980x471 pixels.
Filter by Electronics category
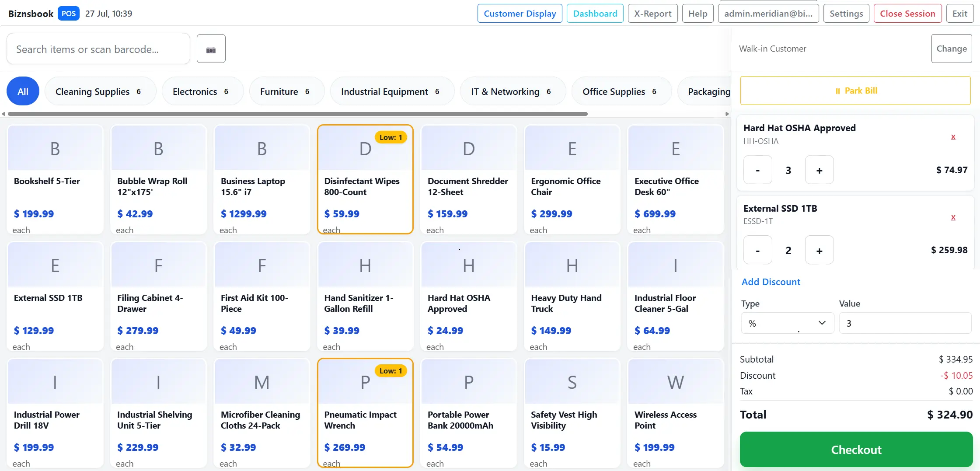coord(202,91)
